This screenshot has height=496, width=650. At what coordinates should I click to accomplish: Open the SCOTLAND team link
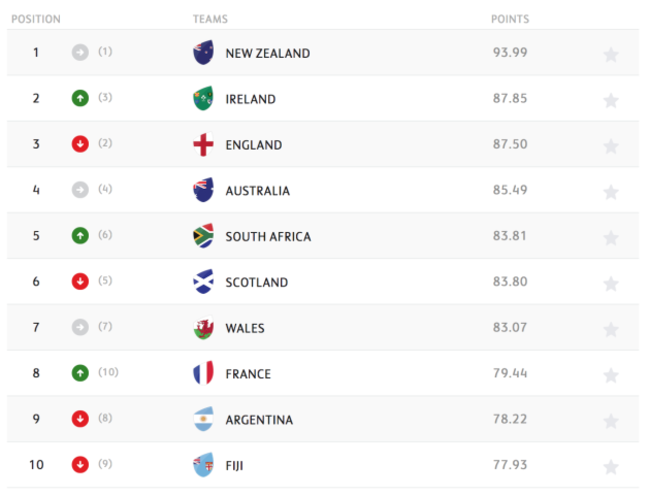(256, 283)
